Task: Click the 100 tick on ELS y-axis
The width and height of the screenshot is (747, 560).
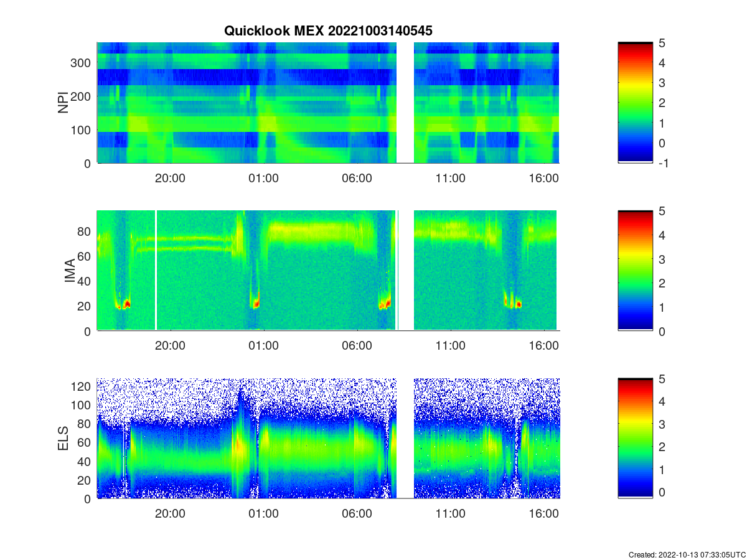Action: point(82,405)
